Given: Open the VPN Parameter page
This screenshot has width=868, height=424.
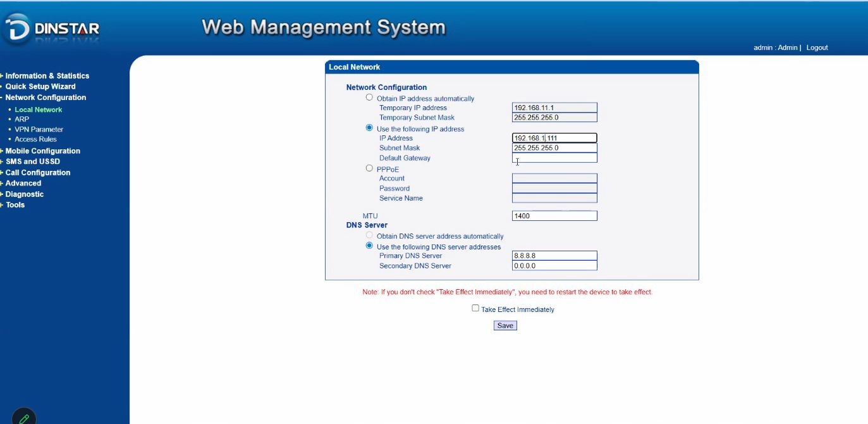Looking at the screenshot, I should tap(39, 129).
